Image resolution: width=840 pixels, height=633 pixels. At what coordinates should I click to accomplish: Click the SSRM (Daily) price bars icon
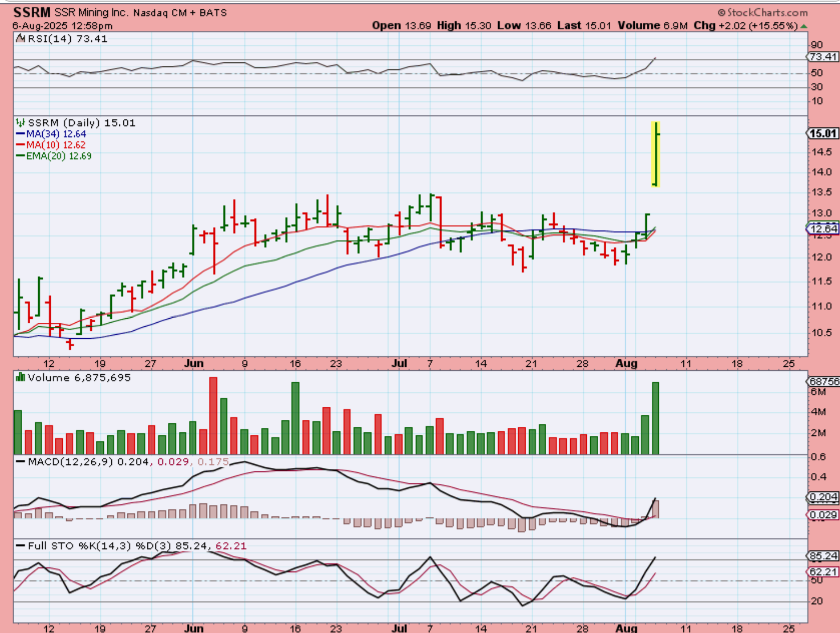tap(20, 122)
